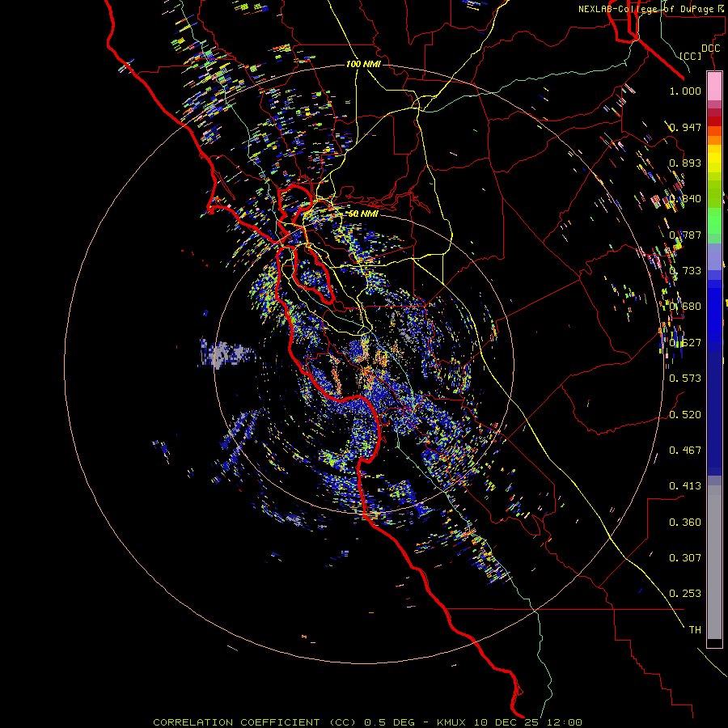
Task: Select the 0.840 scale value
Action: [x=685, y=199]
